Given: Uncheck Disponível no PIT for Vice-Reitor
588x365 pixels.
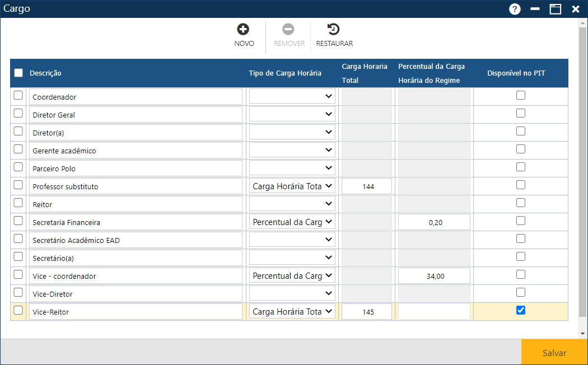Looking at the screenshot, I should pyautogui.click(x=521, y=310).
